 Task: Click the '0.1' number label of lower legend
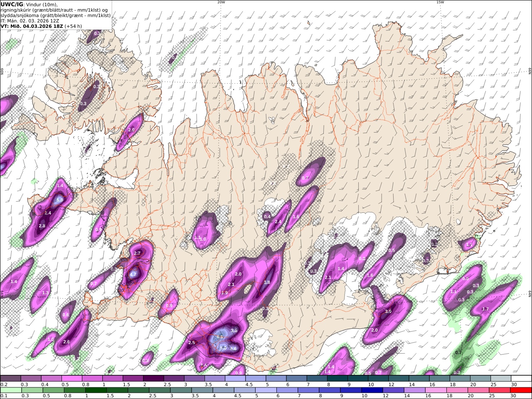coord(3,396)
